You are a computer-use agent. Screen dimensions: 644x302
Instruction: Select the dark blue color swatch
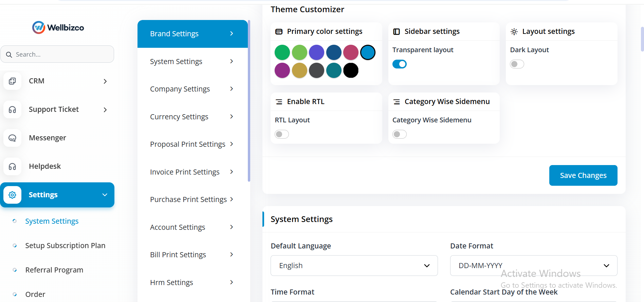(x=334, y=53)
